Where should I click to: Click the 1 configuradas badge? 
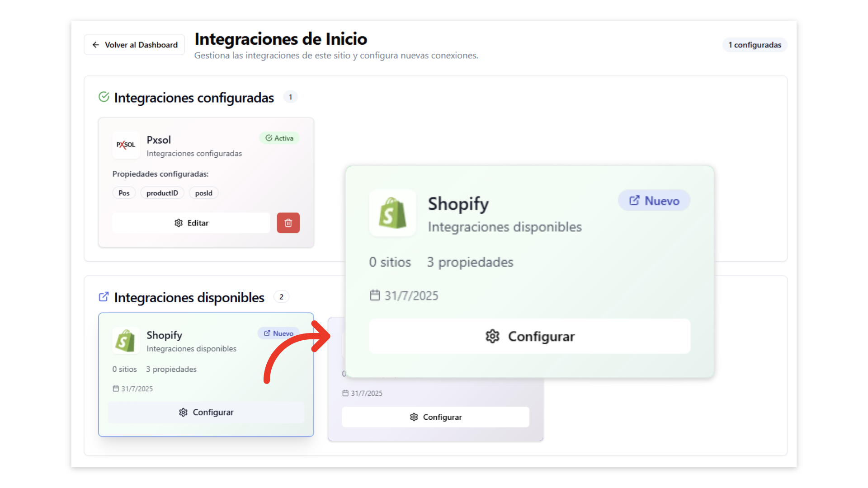click(x=754, y=45)
